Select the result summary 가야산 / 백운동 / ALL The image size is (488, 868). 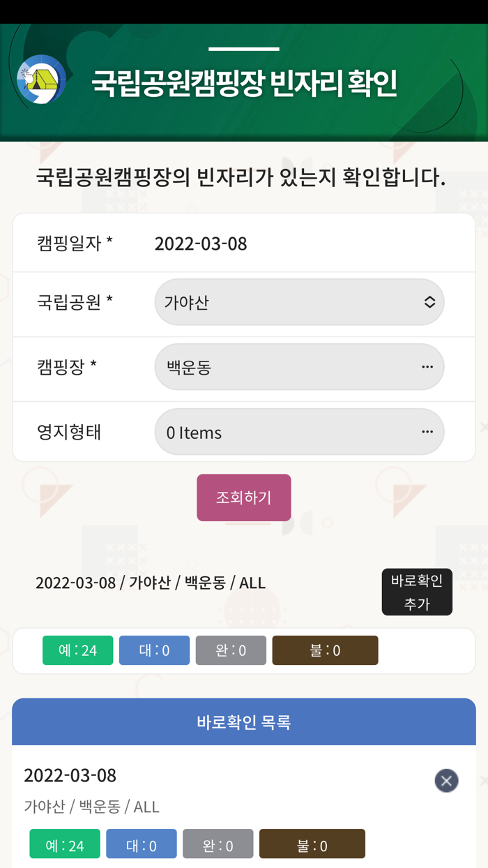[151, 583]
